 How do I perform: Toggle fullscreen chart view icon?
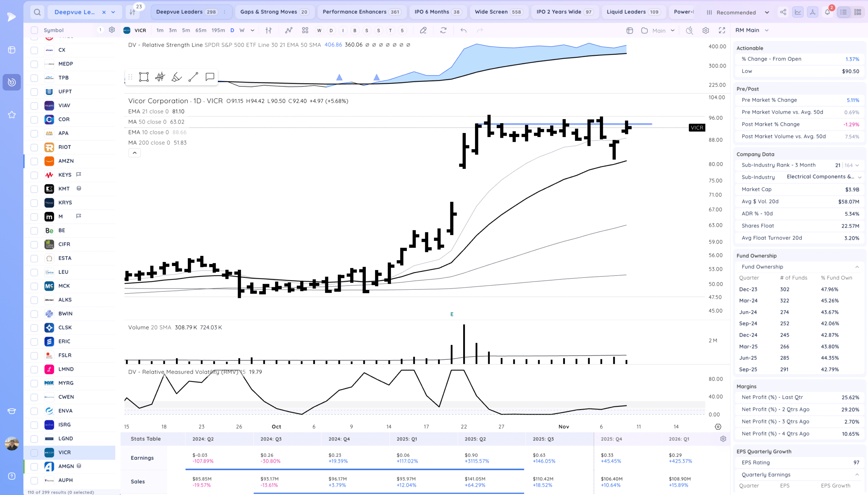(x=722, y=31)
